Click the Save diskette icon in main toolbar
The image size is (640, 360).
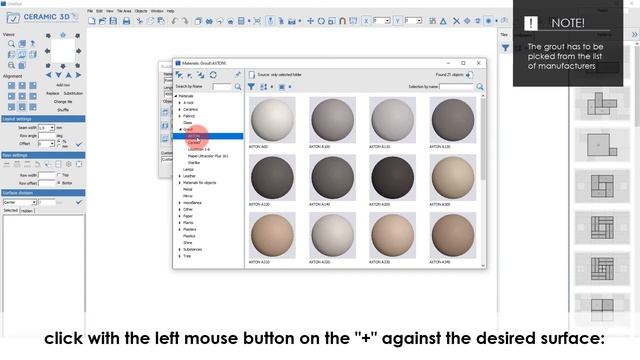pyautogui.click(x=113, y=21)
